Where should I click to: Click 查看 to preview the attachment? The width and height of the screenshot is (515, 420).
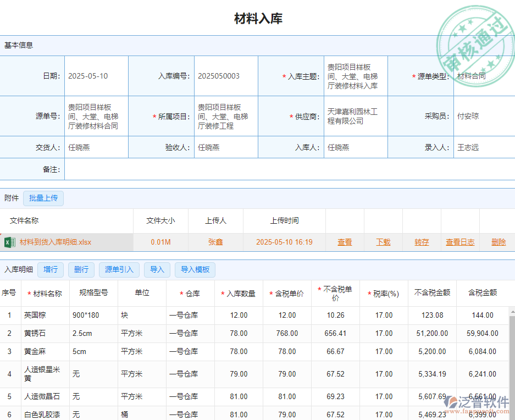tap(345, 242)
